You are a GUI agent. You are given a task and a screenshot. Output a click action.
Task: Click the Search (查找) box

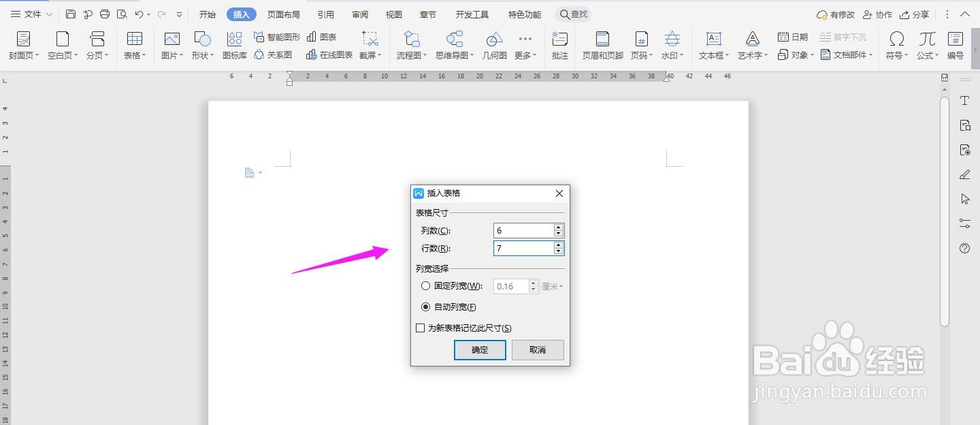573,14
